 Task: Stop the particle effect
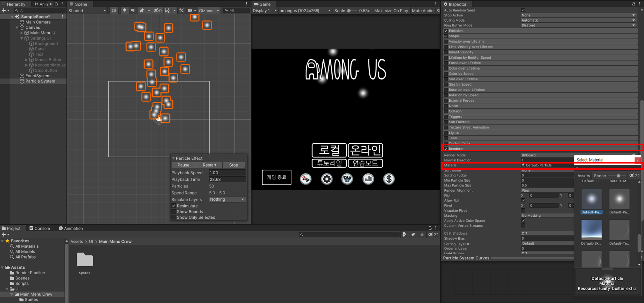point(234,165)
